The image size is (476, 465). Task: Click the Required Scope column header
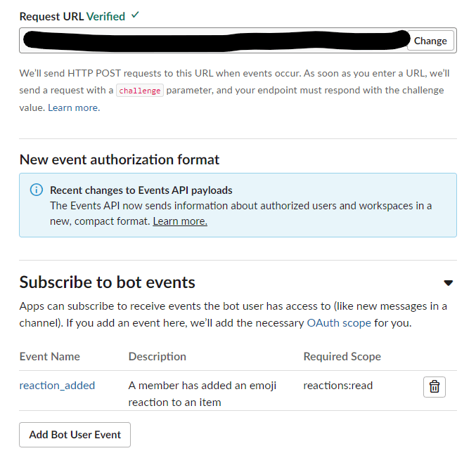point(342,356)
